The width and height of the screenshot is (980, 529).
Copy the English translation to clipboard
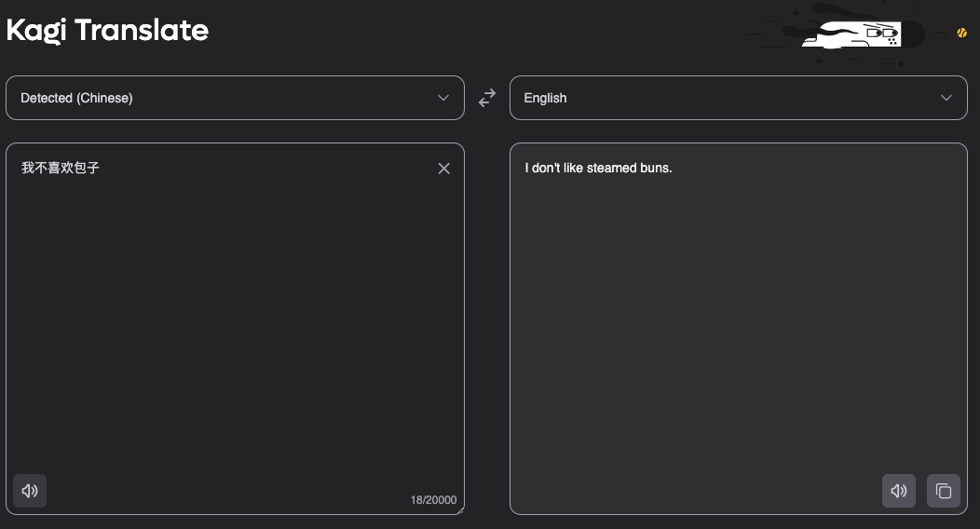943,491
